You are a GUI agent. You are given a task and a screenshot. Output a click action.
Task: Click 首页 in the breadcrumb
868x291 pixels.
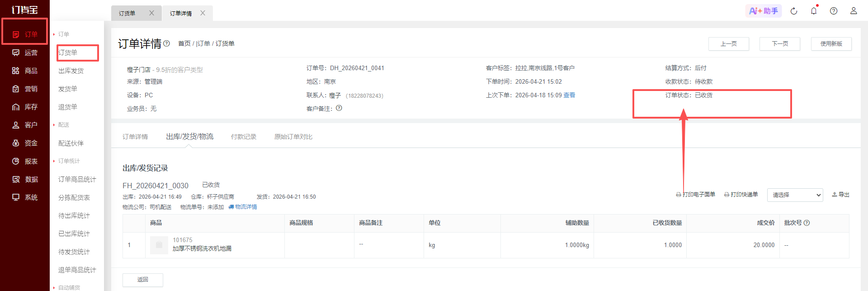[184, 43]
